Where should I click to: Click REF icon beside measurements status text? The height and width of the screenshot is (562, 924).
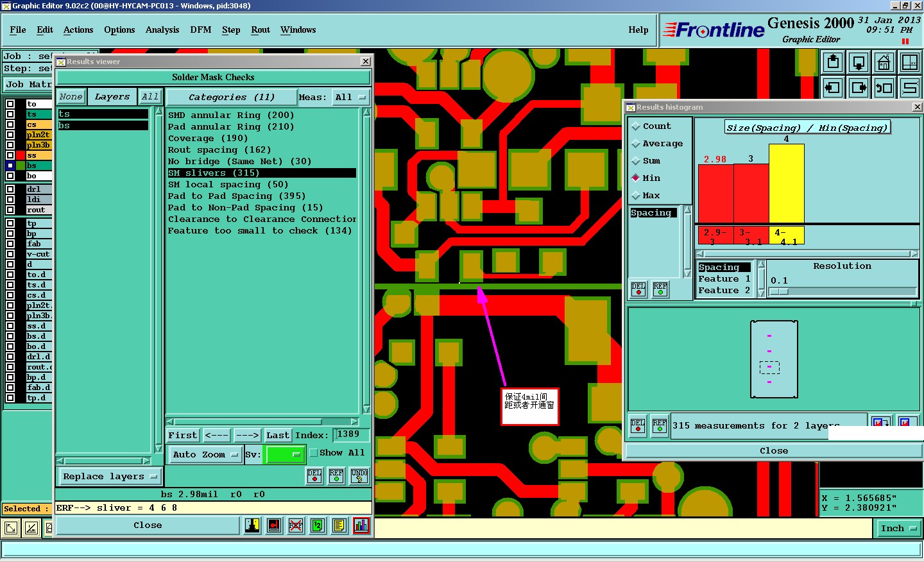pos(660,426)
